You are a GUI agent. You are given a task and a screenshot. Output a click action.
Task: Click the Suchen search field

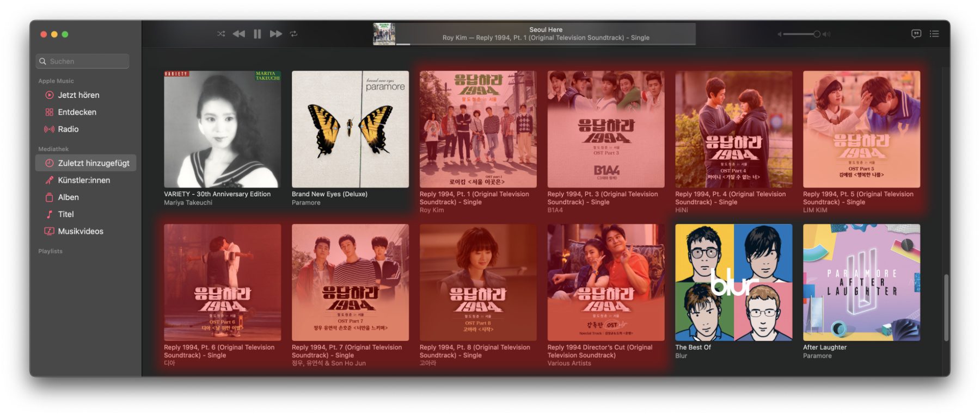83,61
